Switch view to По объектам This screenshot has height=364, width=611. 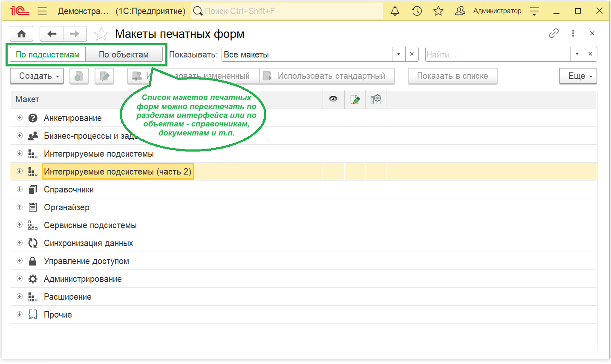click(x=124, y=54)
